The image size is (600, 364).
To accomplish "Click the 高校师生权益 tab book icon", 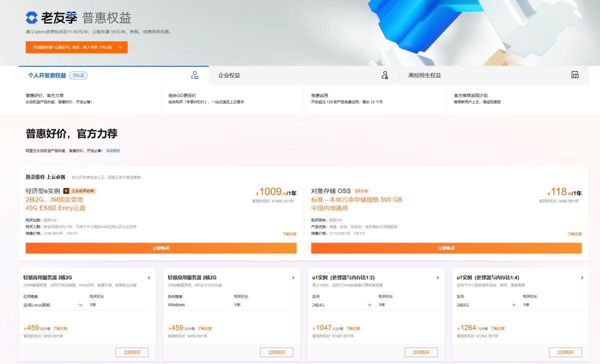I will (575, 75).
